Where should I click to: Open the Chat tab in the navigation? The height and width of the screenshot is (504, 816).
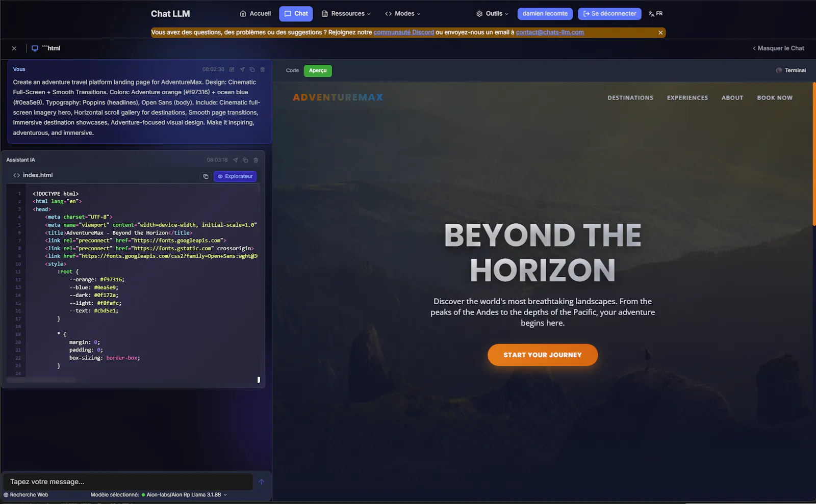tap(296, 14)
